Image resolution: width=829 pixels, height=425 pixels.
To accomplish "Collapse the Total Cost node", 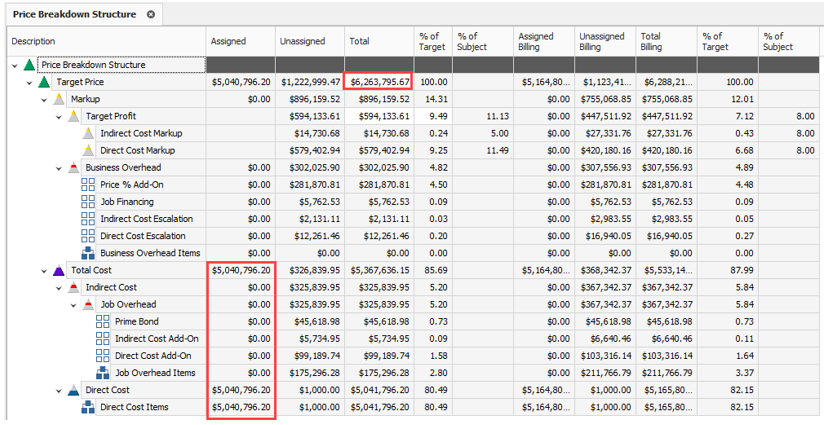I will [x=44, y=271].
